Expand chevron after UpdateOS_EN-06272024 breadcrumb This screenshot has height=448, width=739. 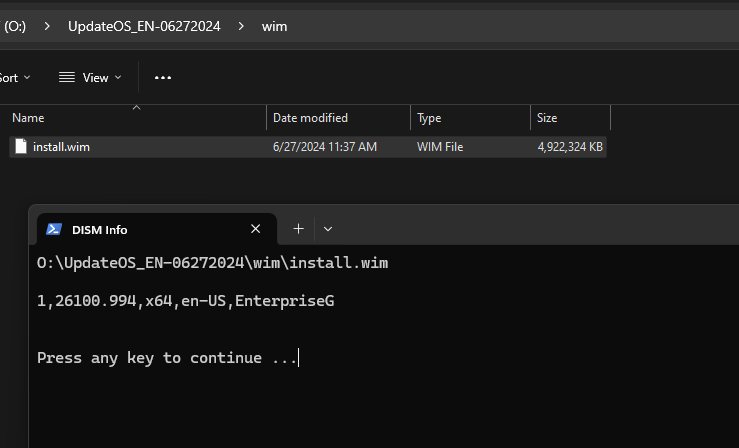pyautogui.click(x=241, y=26)
